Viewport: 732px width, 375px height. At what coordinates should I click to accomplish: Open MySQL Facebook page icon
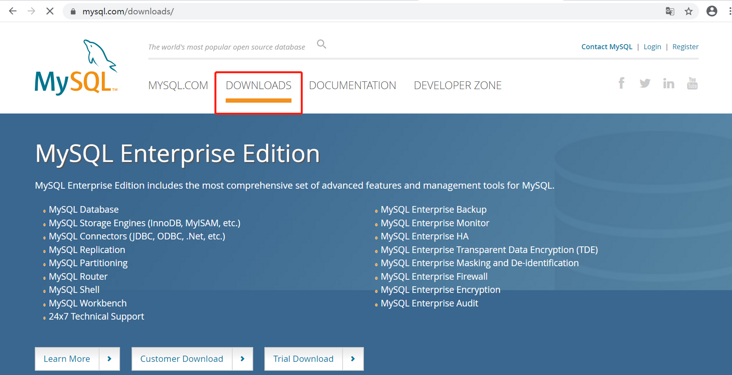click(x=621, y=84)
